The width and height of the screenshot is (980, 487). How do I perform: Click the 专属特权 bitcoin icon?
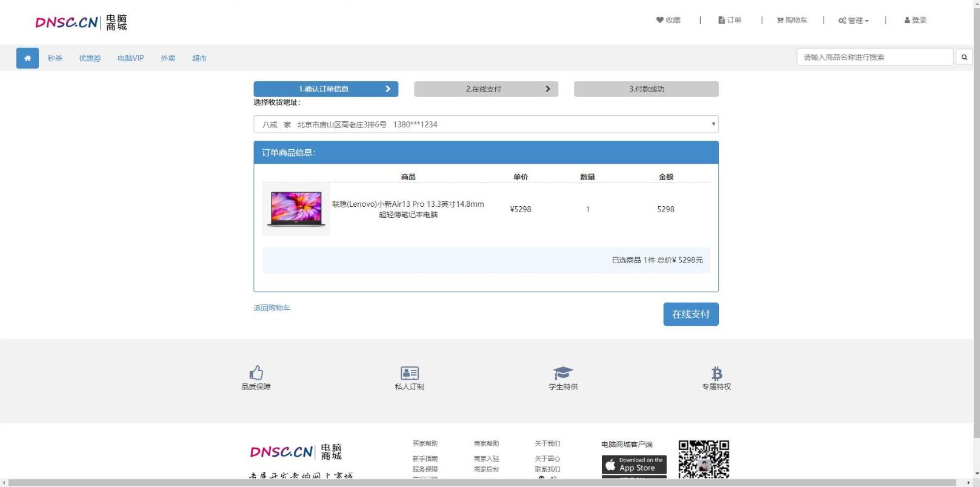coord(716,373)
